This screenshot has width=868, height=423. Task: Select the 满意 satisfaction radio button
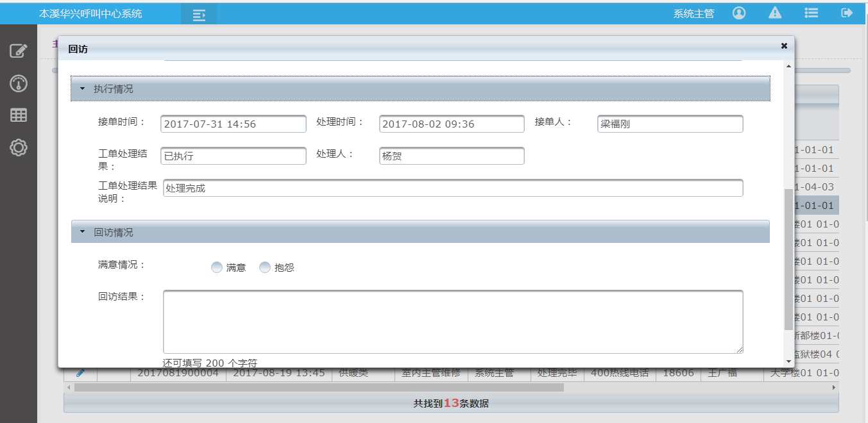(217, 267)
